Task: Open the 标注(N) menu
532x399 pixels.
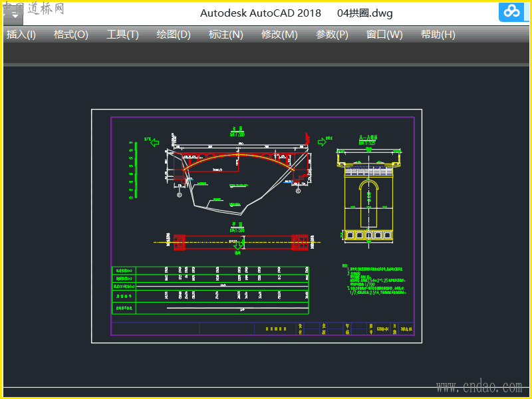Action: 225,35
